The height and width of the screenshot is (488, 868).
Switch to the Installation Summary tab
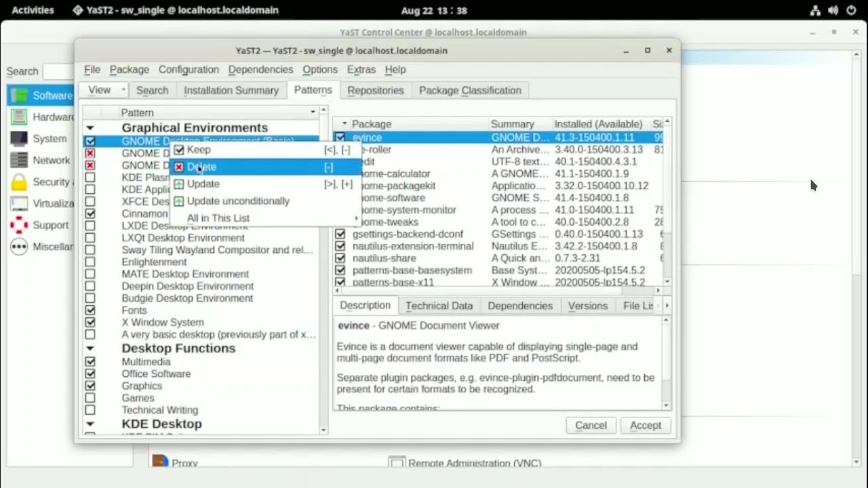231,90
